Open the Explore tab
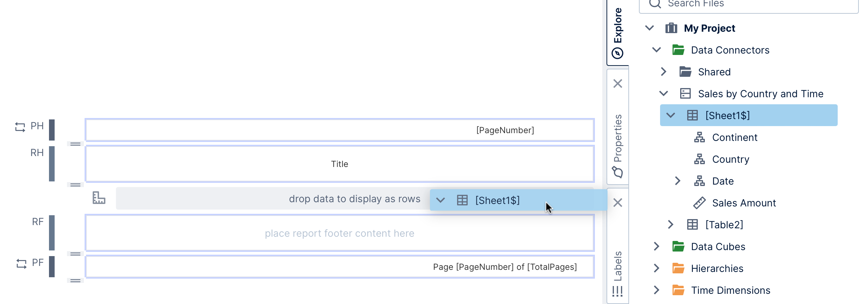This screenshot has height=304, width=868. pyautogui.click(x=617, y=33)
